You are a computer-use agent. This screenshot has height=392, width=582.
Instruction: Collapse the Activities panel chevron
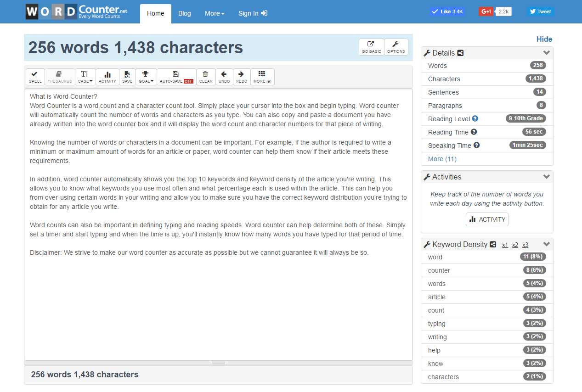(x=546, y=177)
